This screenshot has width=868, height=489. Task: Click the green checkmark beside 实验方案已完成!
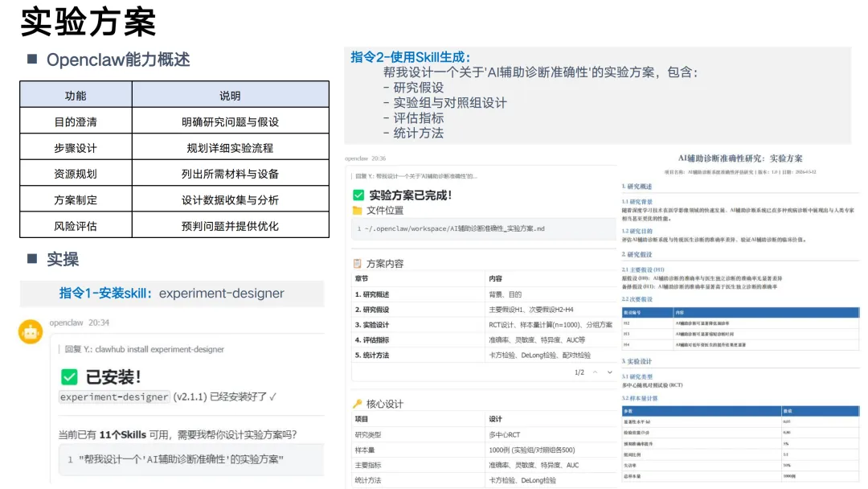tap(358, 195)
